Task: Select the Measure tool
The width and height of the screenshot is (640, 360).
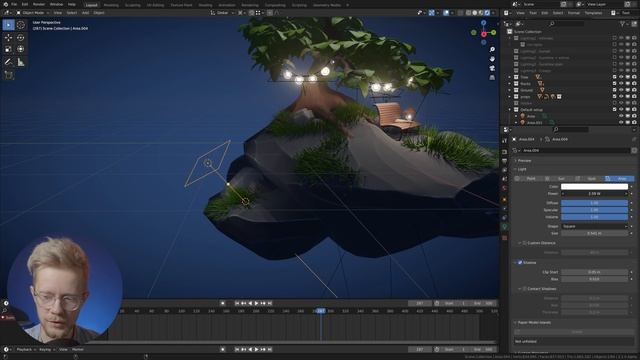Action: tap(20, 62)
